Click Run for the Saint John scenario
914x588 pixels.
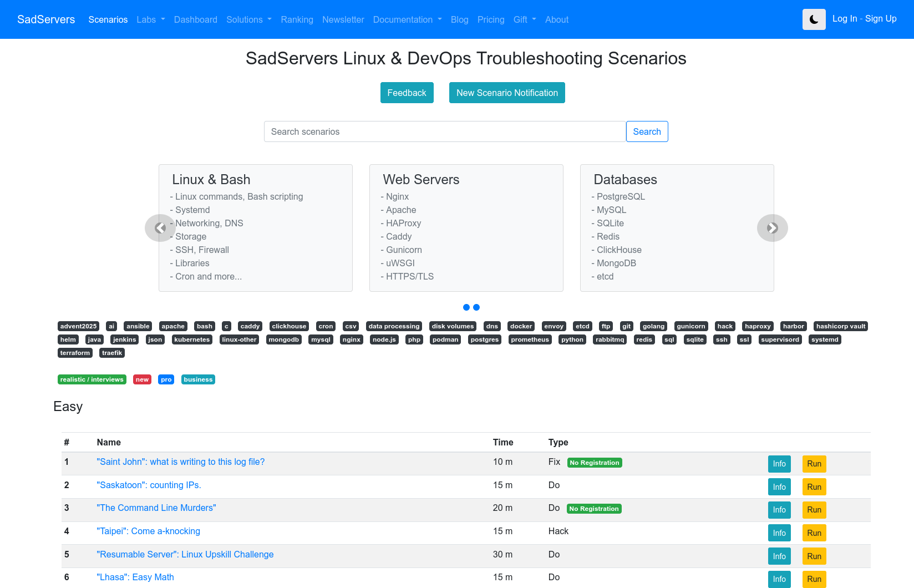814,464
